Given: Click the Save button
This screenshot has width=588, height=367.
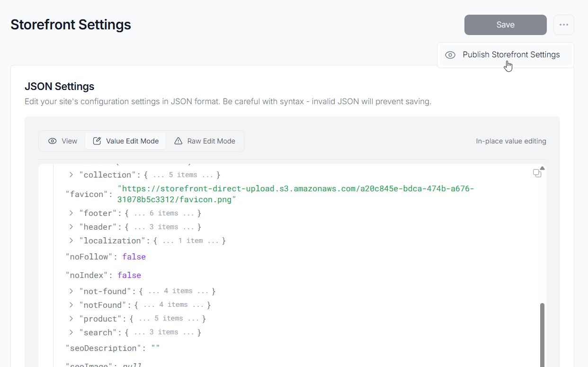Looking at the screenshot, I should pyautogui.click(x=505, y=25).
